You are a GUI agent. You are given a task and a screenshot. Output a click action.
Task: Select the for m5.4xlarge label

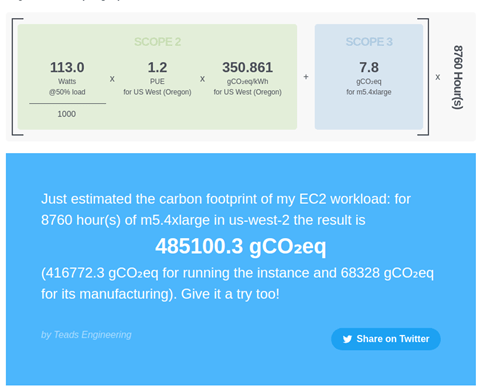(369, 92)
